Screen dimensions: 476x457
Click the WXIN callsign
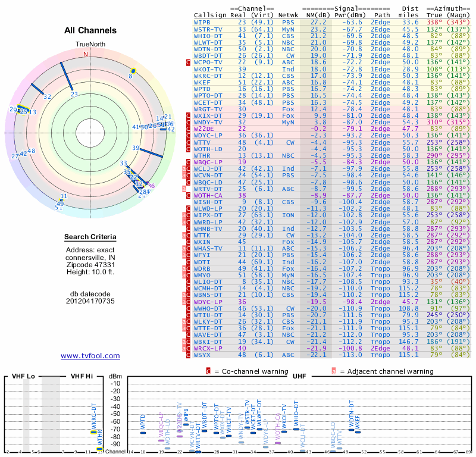coord(202,242)
